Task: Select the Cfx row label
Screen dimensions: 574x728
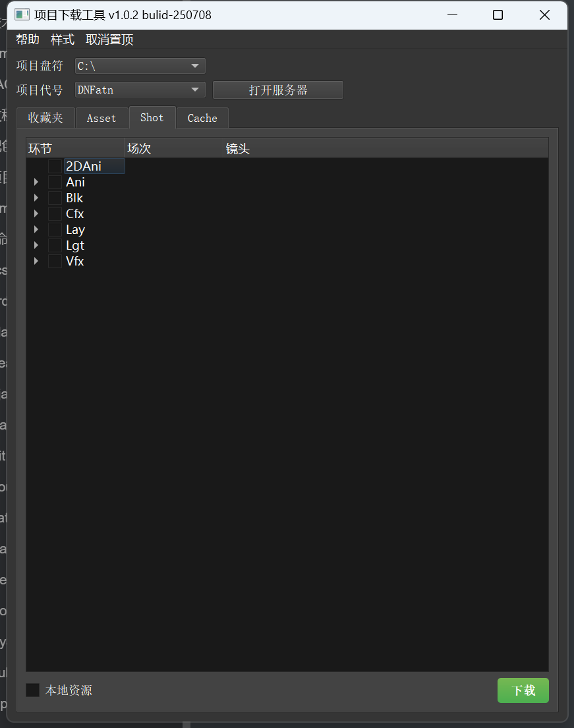Action: [74, 213]
